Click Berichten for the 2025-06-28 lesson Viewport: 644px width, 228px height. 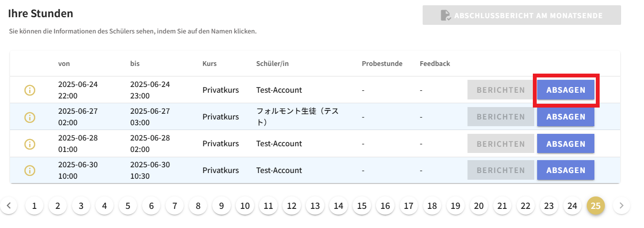501,144
